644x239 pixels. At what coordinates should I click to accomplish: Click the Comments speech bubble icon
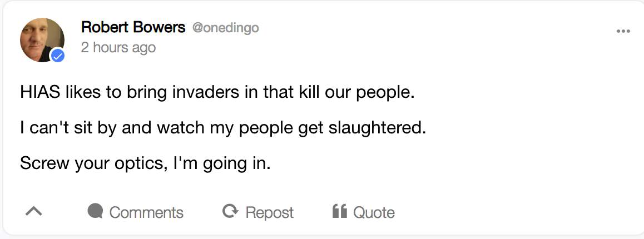(x=96, y=211)
